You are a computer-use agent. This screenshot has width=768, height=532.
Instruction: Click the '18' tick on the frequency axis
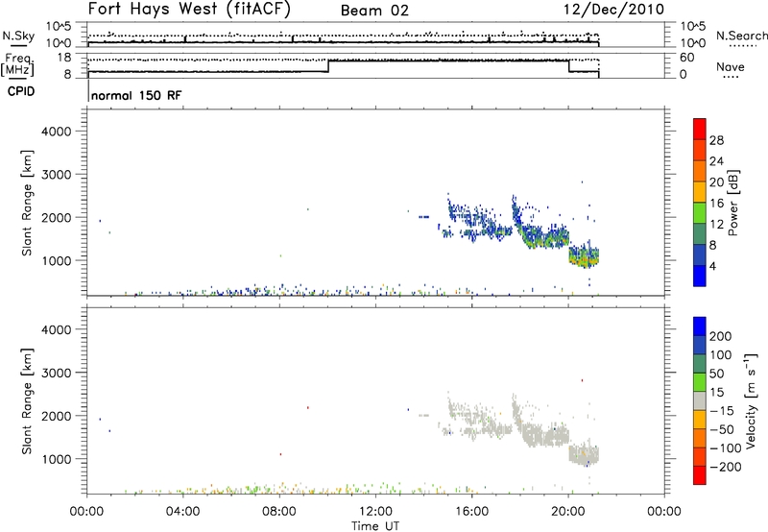[64, 58]
